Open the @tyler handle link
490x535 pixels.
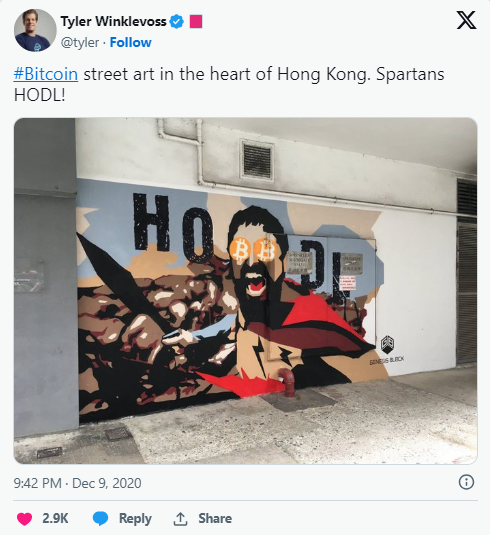[x=80, y=43]
